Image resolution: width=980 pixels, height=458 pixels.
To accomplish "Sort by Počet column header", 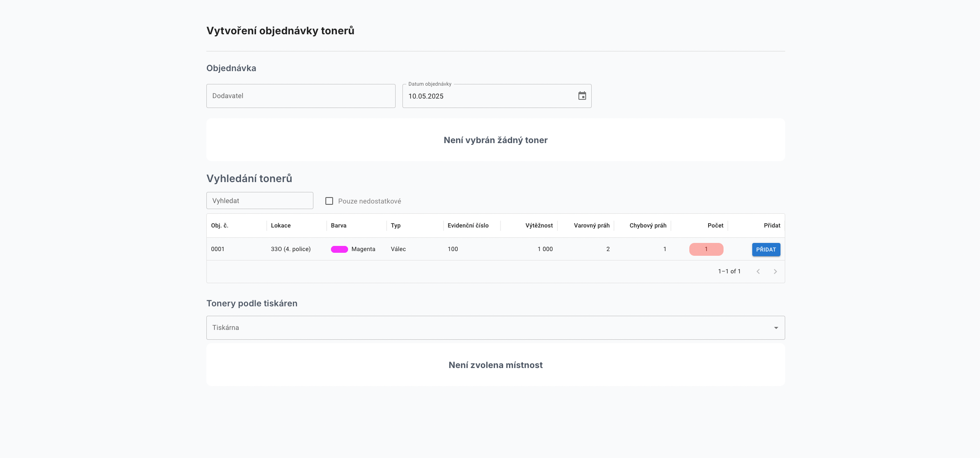I will [x=715, y=225].
